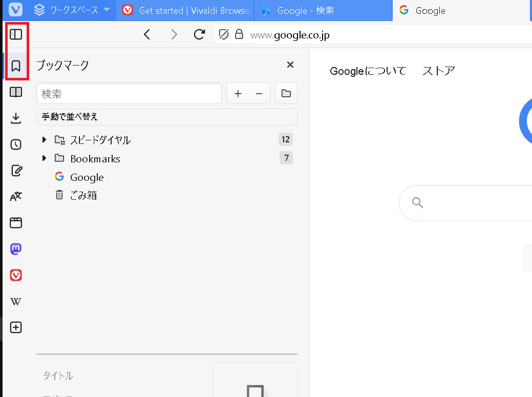
Task: Switch to the Get started Vivaldi tab
Action: tap(187, 10)
